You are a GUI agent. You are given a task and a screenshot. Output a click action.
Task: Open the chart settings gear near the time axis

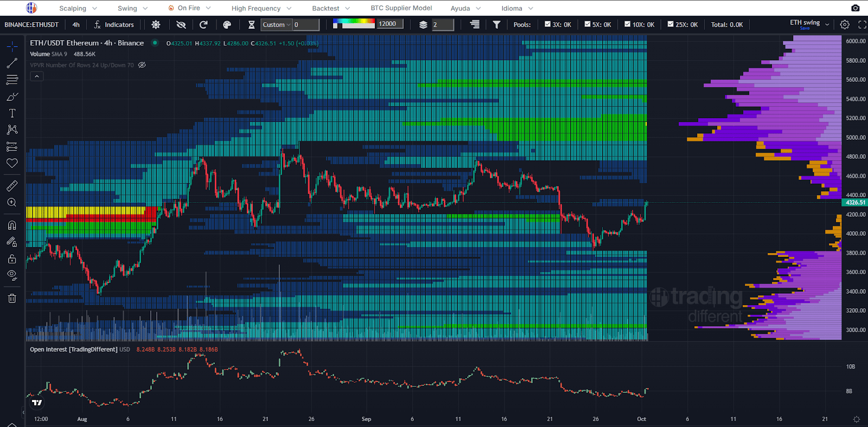pos(857,419)
